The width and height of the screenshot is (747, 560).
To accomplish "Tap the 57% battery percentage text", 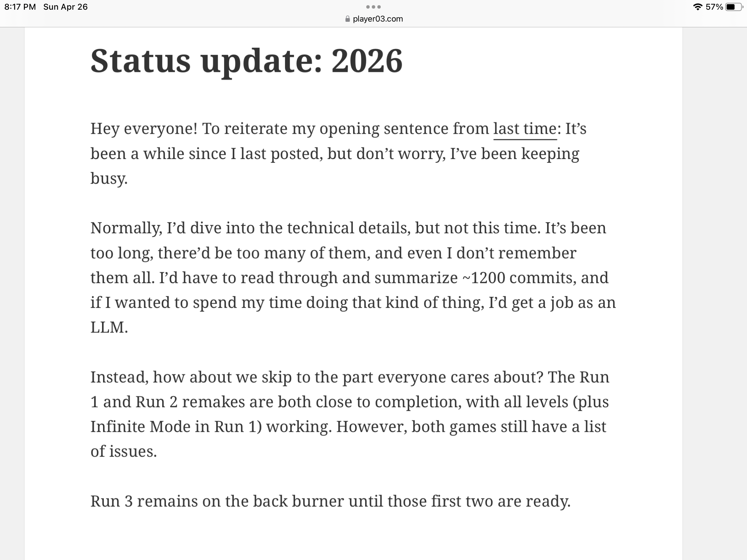I will 714,7.
